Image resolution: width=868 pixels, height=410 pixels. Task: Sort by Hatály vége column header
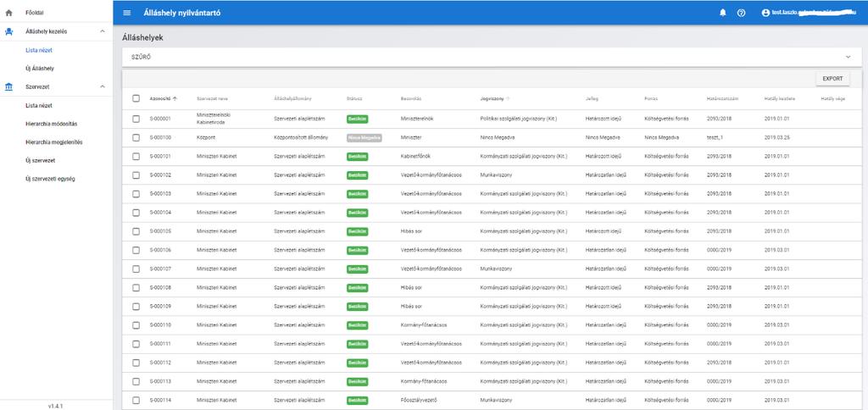pyautogui.click(x=832, y=98)
